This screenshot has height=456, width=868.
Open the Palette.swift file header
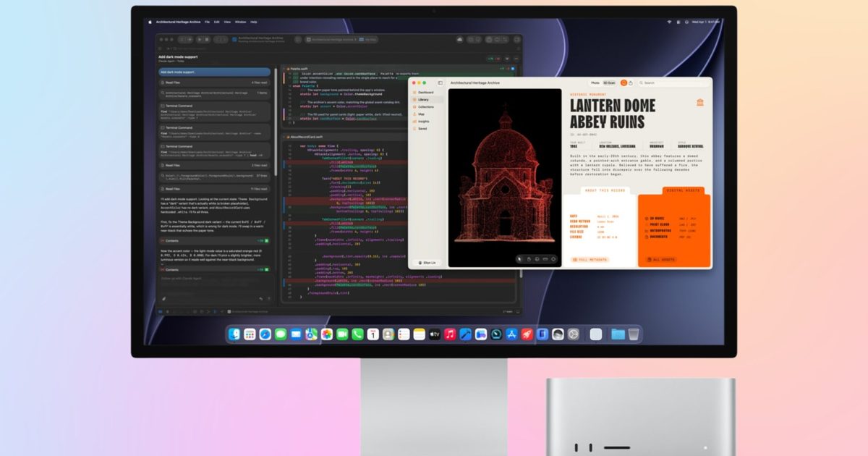click(399, 68)
